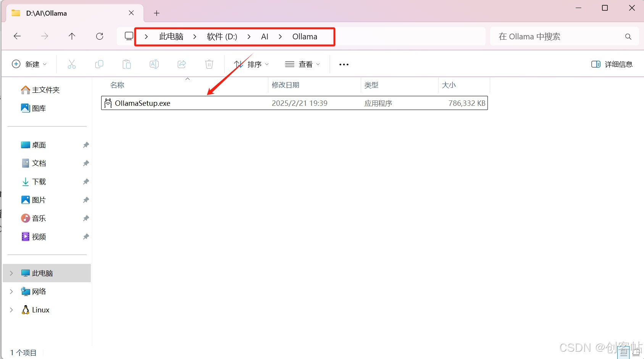Click the PC monitor icon in address bar
The image size is (644, 359).
(x=129, y=36)
